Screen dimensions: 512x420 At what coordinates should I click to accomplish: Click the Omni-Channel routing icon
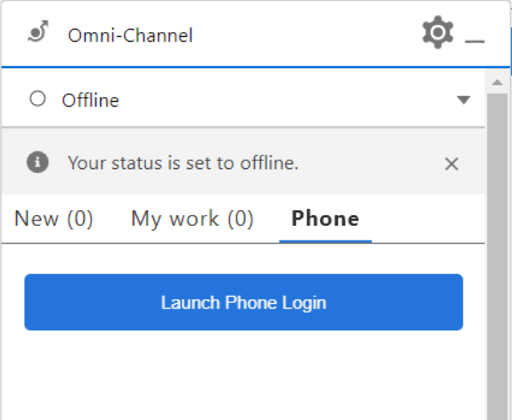pyautogui.click(x=37, y=34)
